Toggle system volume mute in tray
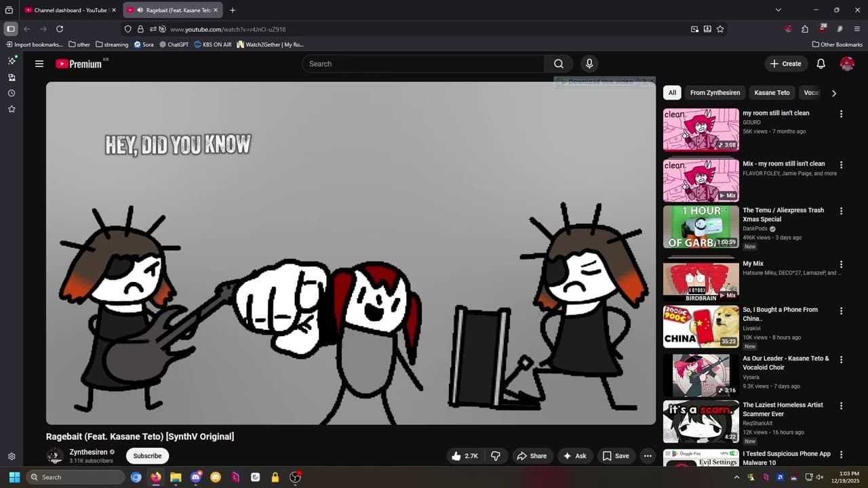 (819, 477)
